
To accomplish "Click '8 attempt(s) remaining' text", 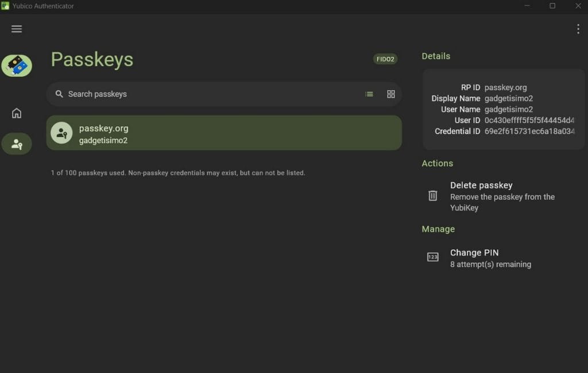I will click(x=490, y=265).
